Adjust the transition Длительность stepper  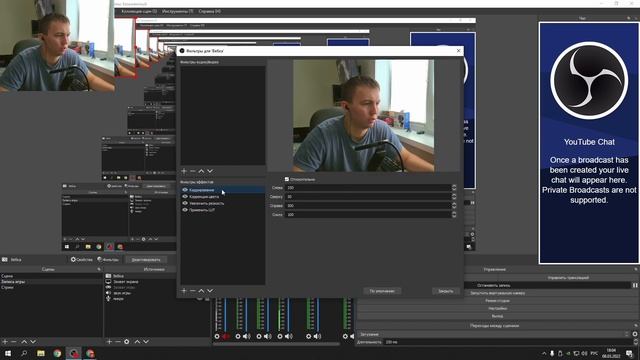click(x=636, y=342)
